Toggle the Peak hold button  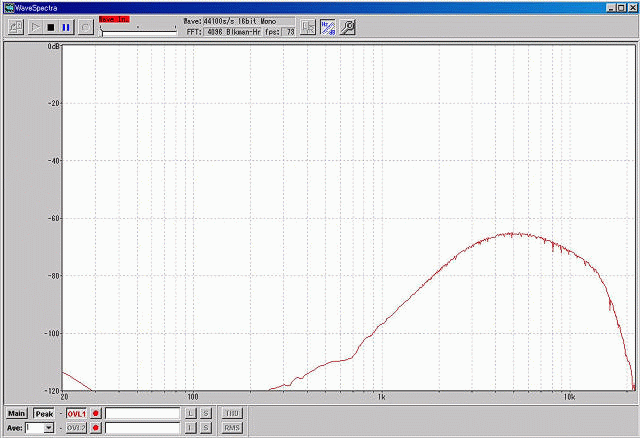pos(43,413)
